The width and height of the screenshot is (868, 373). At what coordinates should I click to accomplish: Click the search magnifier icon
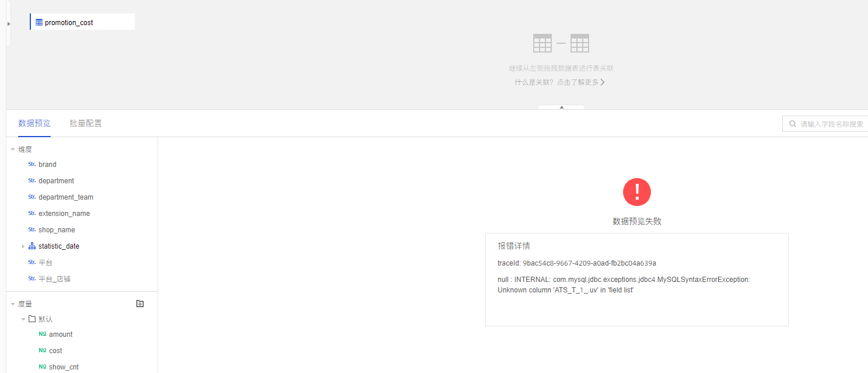pyautogui.click(x=792, y=124)
